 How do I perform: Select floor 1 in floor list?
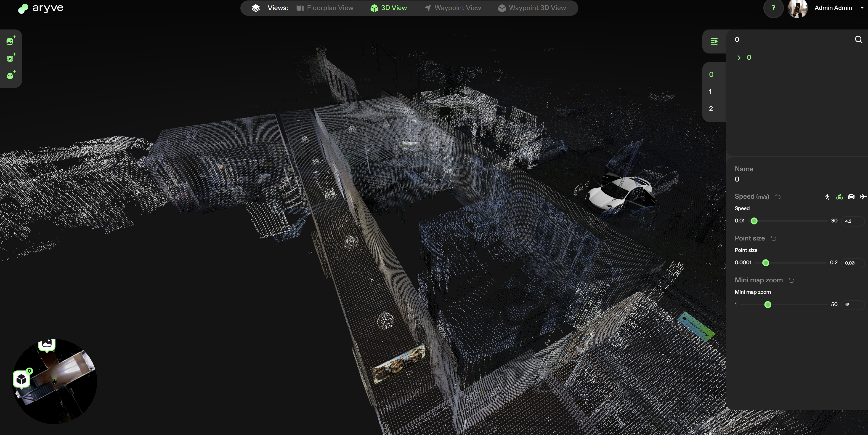tap(710, 92)
